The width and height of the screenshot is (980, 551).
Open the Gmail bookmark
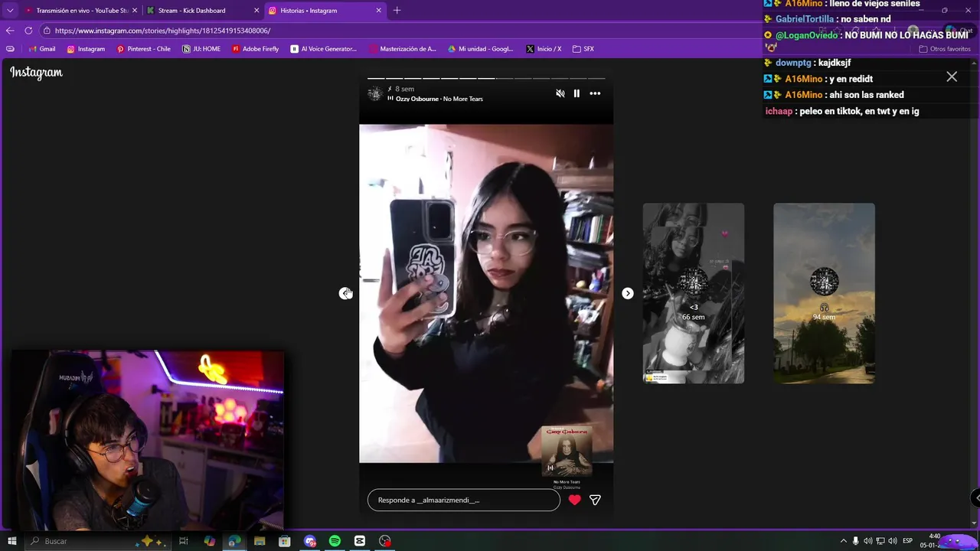(41, 49)
